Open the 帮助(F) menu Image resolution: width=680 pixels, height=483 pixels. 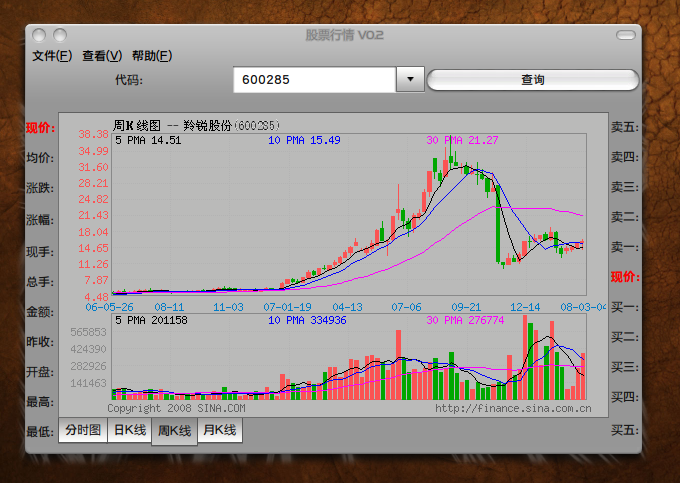[152, 56]
